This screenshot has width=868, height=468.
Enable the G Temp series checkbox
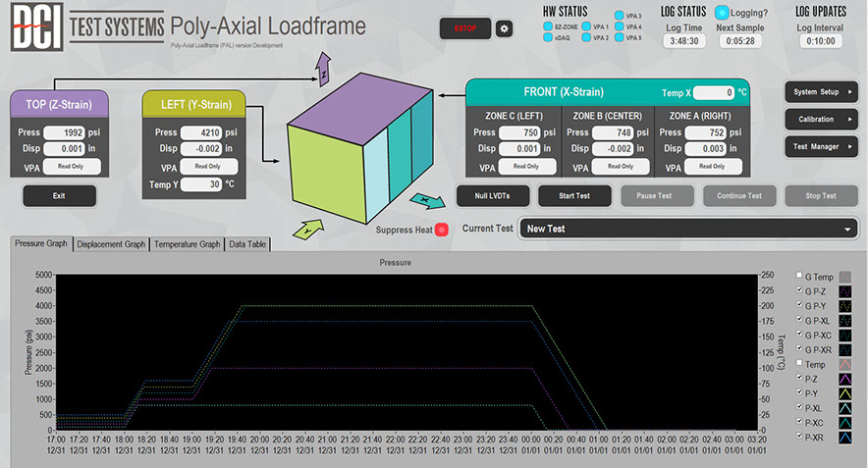click(x=798, y=276)
